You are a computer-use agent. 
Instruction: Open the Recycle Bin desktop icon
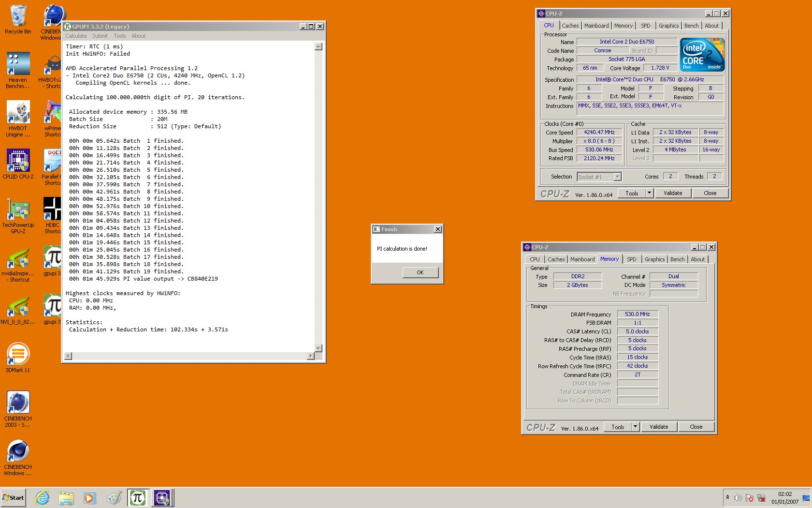coord(18,19)
